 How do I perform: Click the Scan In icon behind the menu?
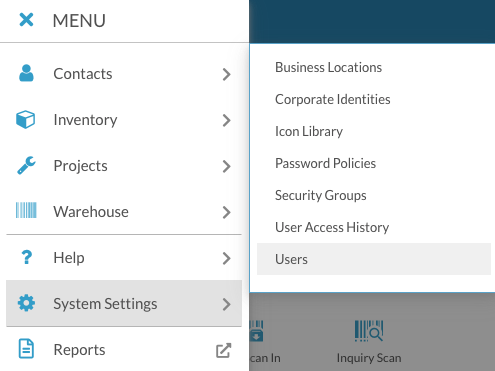pyautogui.click(x=256, y=331)
